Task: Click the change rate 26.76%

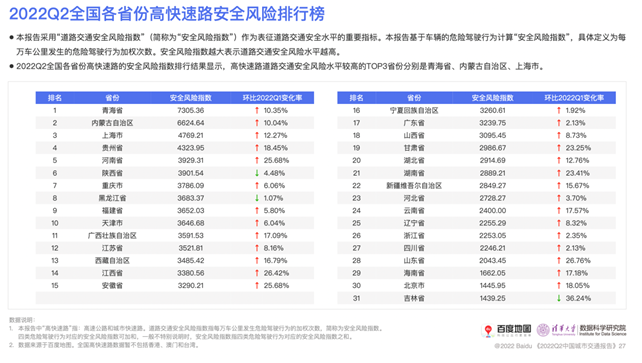Action: tap(578, 261)
